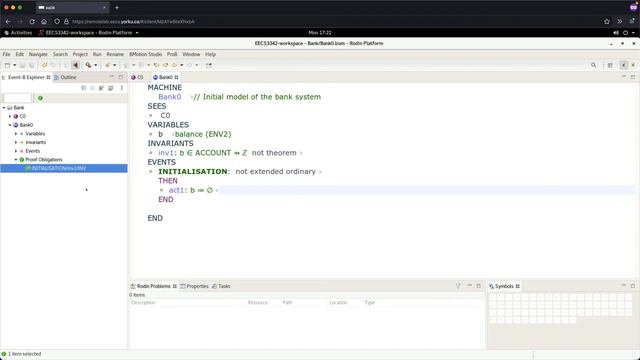Screen dimensions: 640x360
Task: Click the Description column header
Action: (x=143, y=303)
